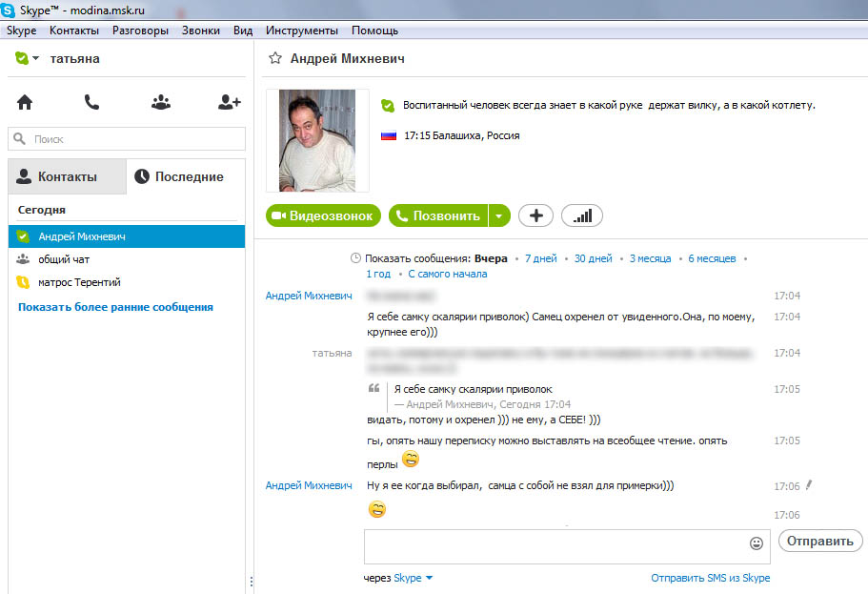Click Показать более ранние сообщения
Viewport: 868px width, 594px height.
[x=115, y=307]
